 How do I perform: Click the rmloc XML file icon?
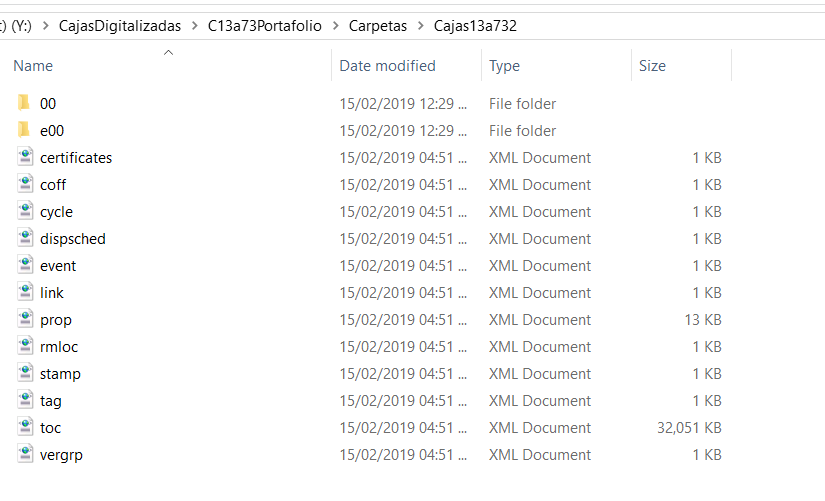click(25, 346)
